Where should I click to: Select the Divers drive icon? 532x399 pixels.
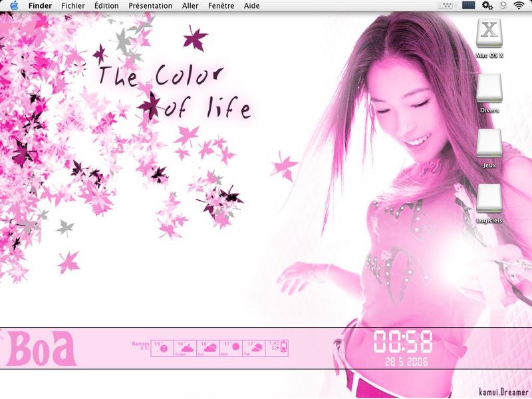[x=489, y=88]
